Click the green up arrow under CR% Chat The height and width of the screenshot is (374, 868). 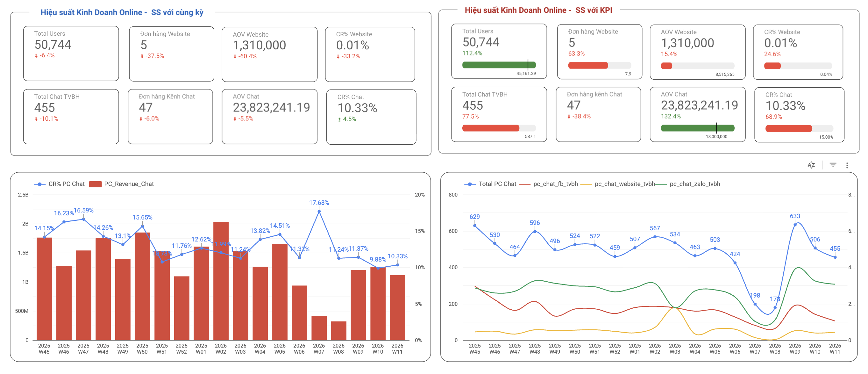click(339, 119)
